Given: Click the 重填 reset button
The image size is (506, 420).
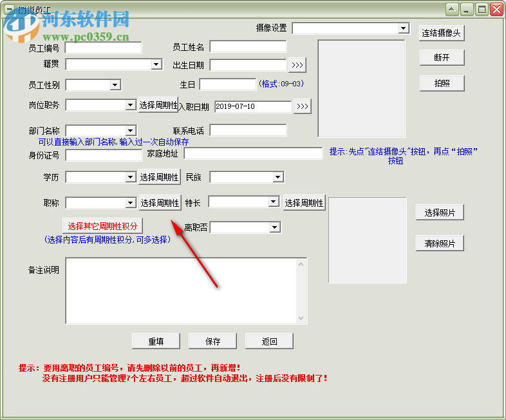Looking at the screenshot, I should tap(156, 341).
